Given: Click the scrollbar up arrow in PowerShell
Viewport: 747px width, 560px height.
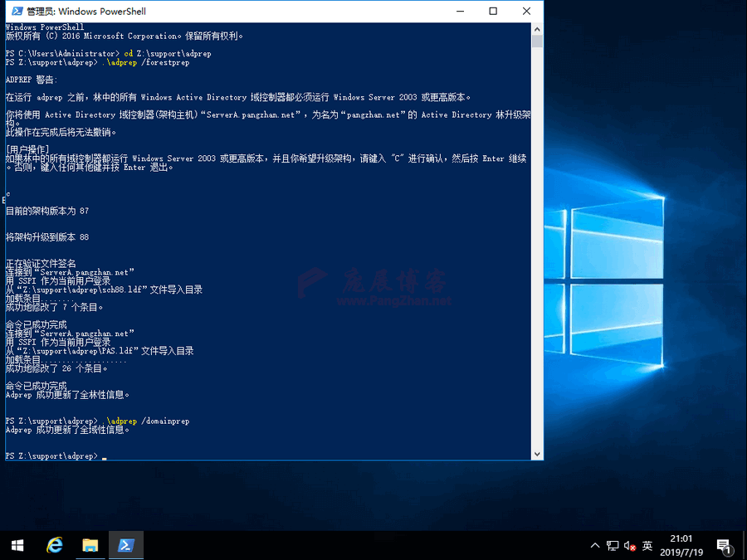Looking at the screenshot, I should [537, 29].
